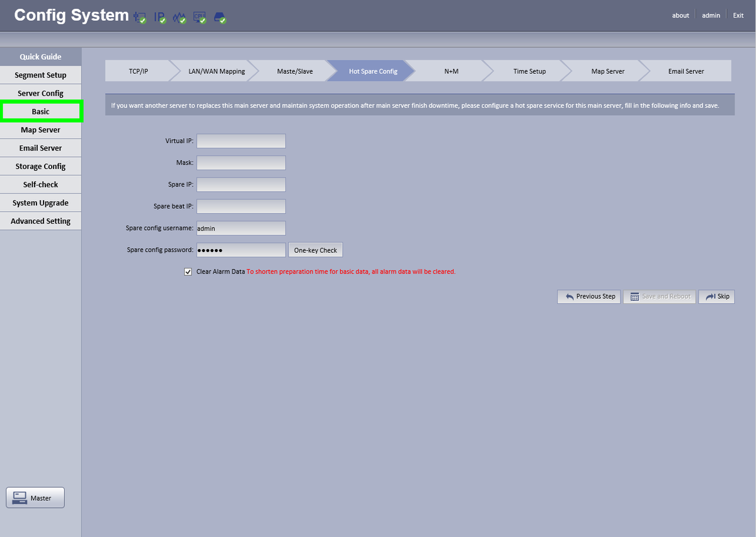Click the Mask input field
The image size is (756, 537).
[241, 163]
